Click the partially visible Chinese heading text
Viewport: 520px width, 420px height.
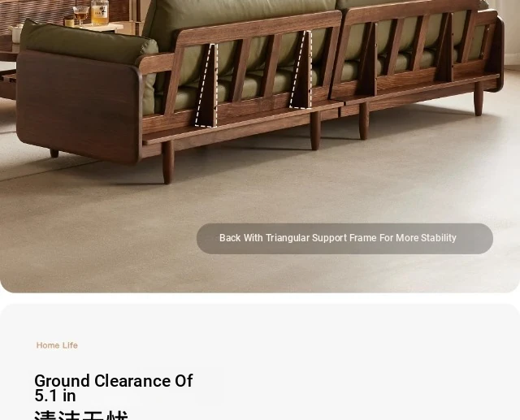pos(81,415)
